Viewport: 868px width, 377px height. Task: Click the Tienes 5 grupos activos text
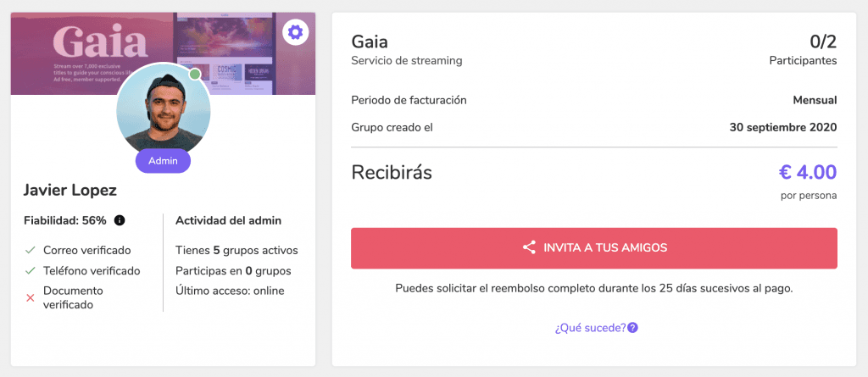[237, 250]
